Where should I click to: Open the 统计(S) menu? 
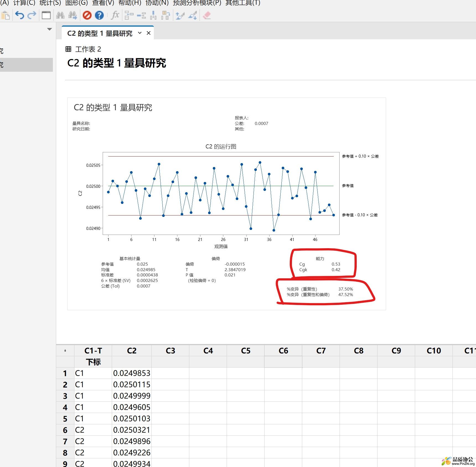click(50, 3)
